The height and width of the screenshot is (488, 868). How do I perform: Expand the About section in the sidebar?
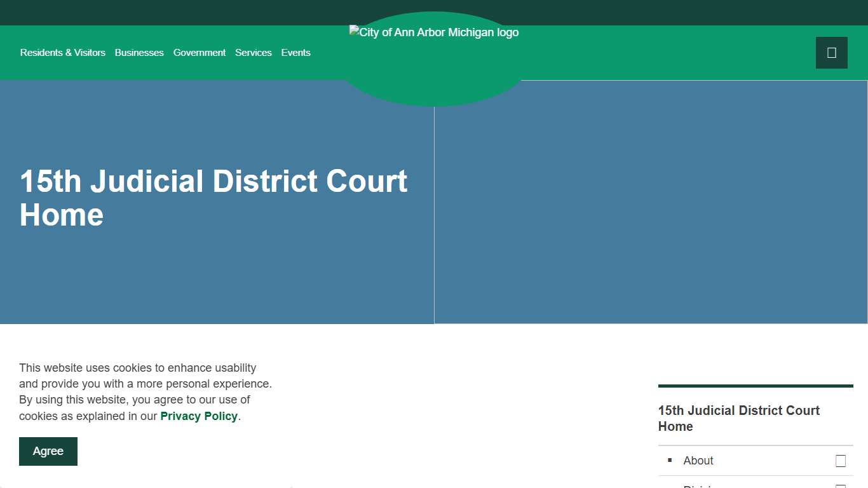pyautogui.click(x=698, y=460)
